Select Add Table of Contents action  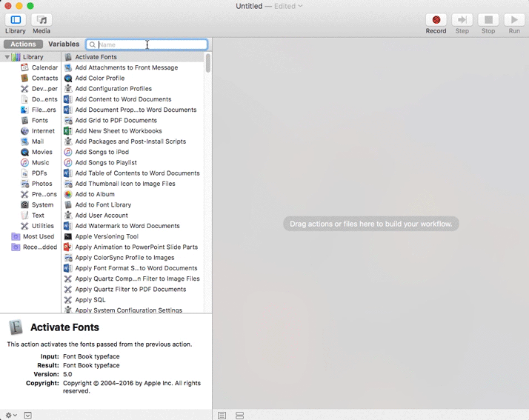(x=133, y=173)
